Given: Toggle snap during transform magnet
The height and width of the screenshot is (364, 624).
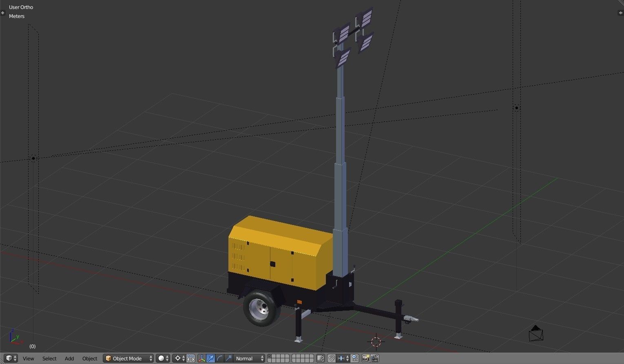Looking at the screenshot, I should [x=332, y=358].
